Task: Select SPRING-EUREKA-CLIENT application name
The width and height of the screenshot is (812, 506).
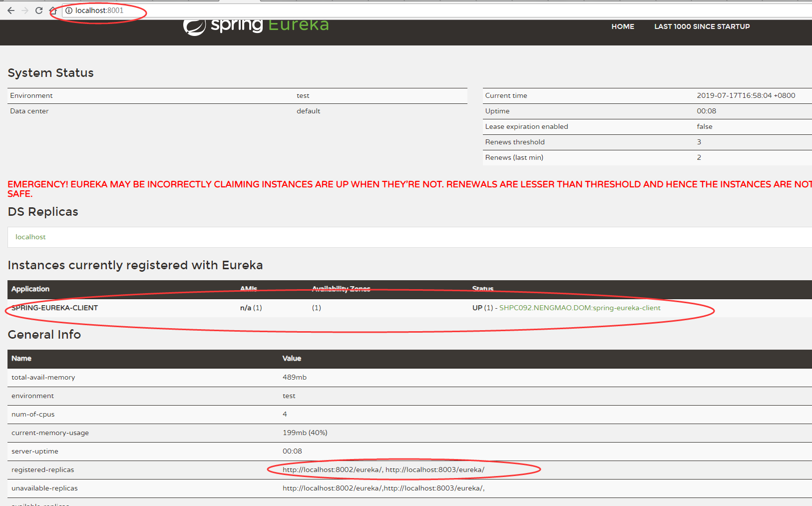Action: 54,308
